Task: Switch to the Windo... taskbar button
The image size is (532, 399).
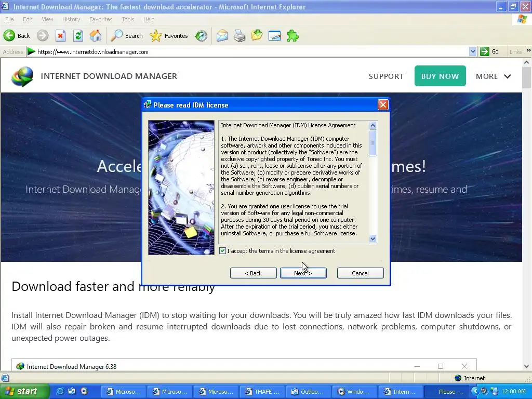Action: pos(354,392)
